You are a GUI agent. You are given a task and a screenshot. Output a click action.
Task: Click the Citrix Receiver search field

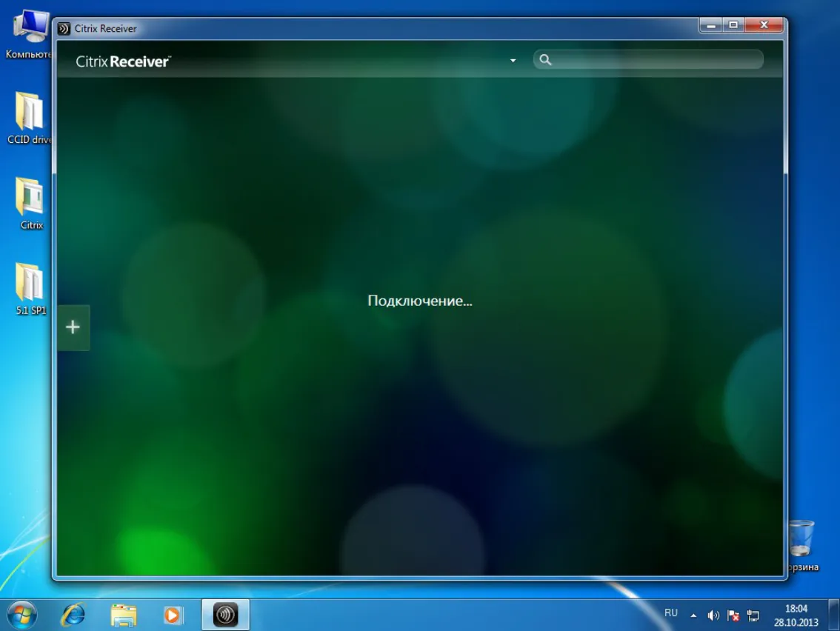pos(648,59)
